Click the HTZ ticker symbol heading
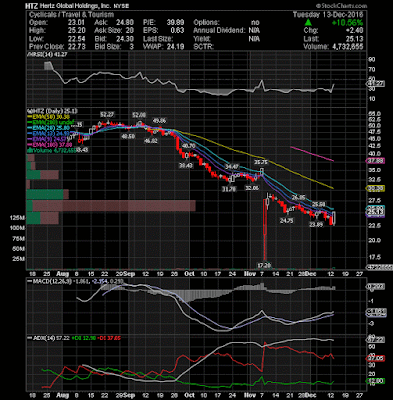The width and height of the screenshot is (393, 400). (31, 6)
